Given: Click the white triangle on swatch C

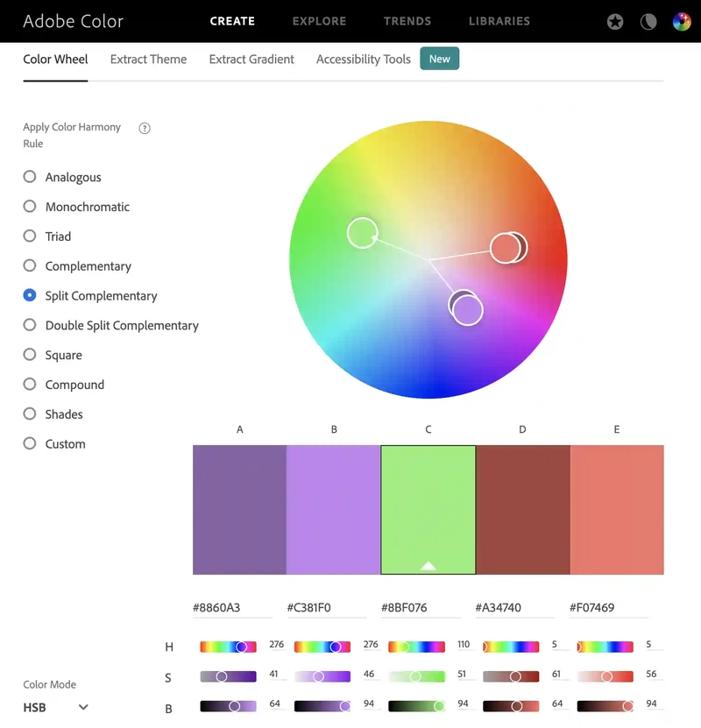Looking at the screenshot, I should click(x=428, y=566).
